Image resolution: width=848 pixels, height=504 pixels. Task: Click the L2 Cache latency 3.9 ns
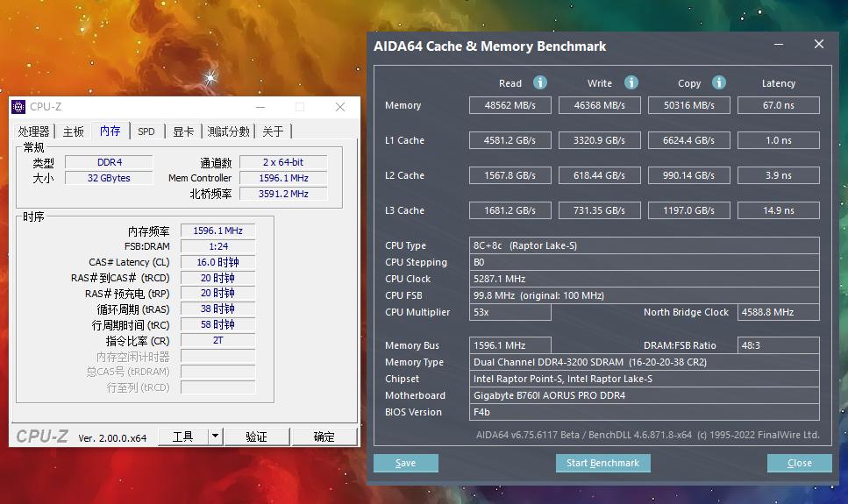click(x=779, y=175)
